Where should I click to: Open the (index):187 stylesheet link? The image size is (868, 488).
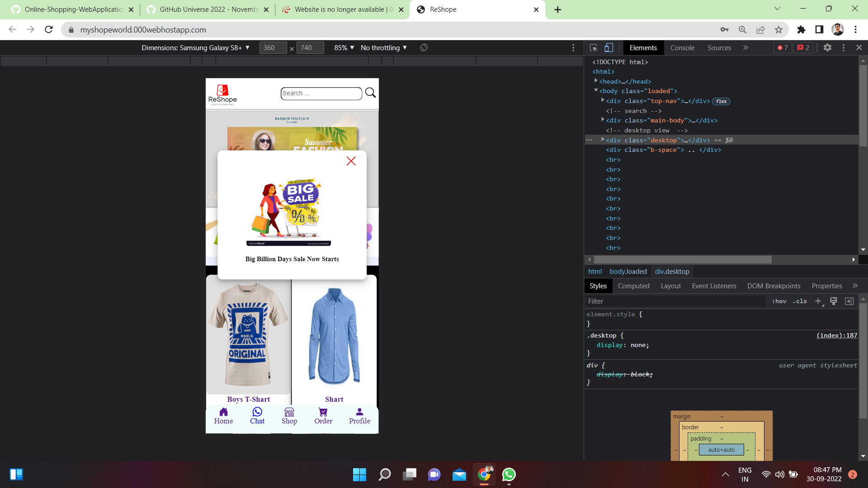tap(836, 335)
